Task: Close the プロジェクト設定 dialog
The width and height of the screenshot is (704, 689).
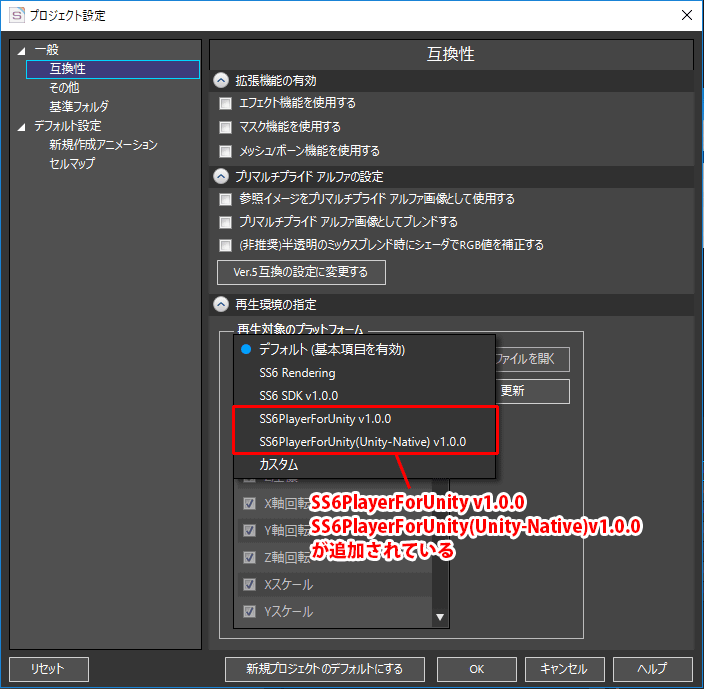Action: tap(686, 15)
